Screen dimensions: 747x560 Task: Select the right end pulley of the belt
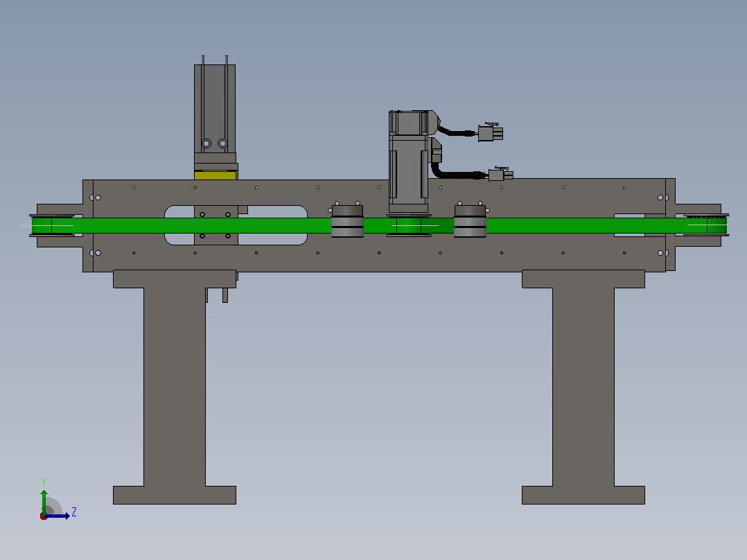[707, 225]
